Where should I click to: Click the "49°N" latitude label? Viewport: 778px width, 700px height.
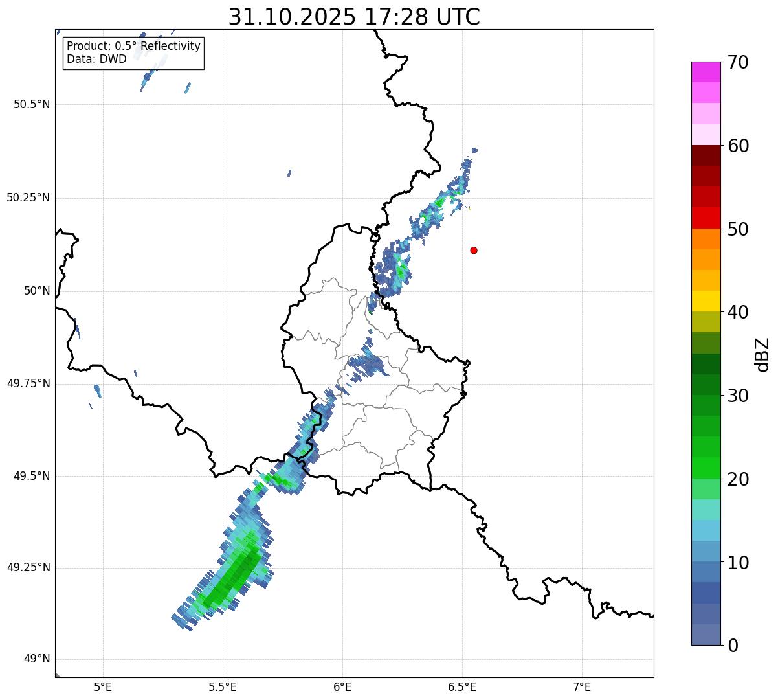[37, 659]
